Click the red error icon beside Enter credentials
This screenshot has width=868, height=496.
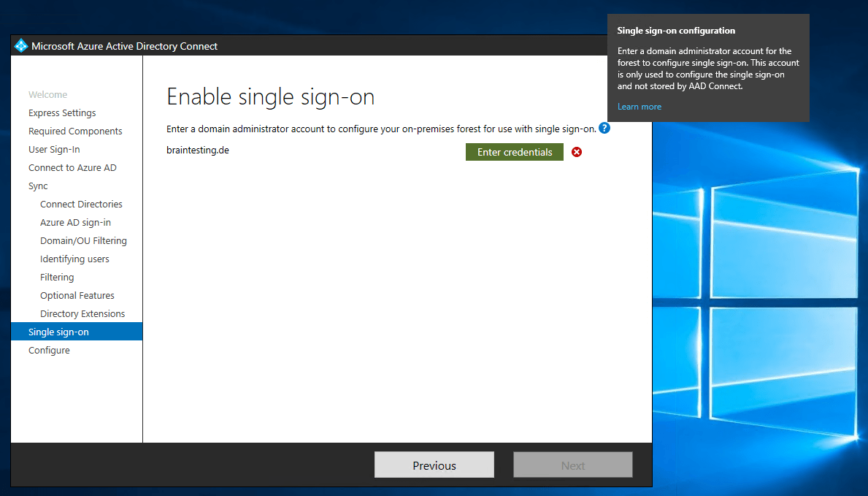click(x=577, y=152)
